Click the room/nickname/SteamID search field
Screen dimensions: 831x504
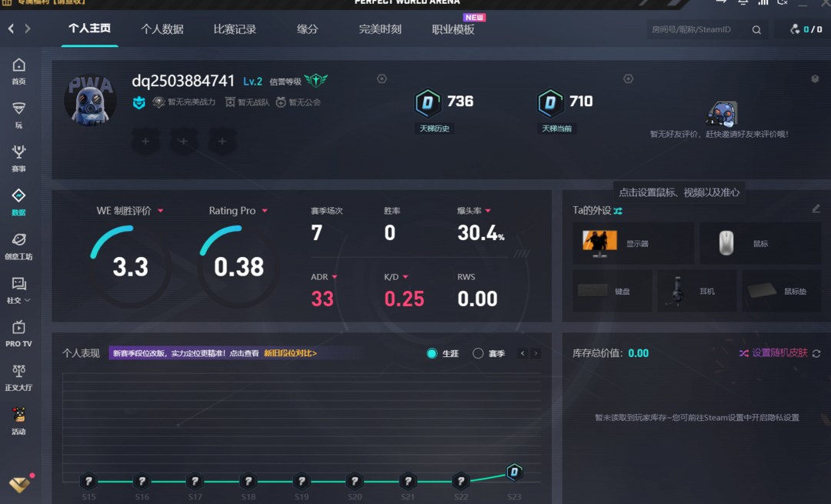point(696,30)
